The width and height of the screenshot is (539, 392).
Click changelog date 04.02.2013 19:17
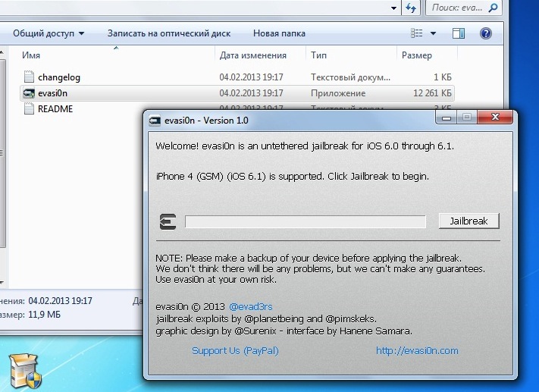[251, 77]
